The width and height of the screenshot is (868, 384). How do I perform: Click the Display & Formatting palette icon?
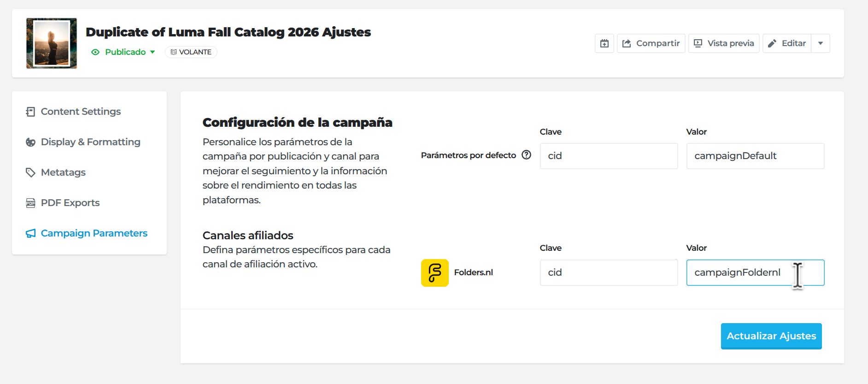[x=30, y=142]
